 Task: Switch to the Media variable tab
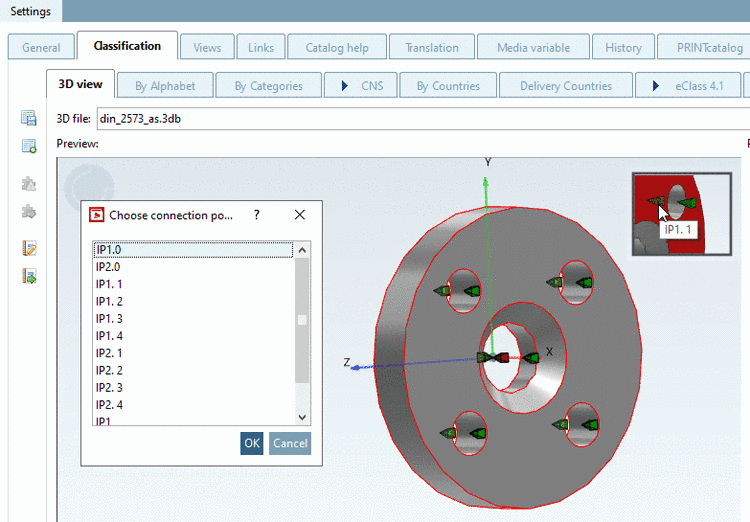[x=533, y=47]
